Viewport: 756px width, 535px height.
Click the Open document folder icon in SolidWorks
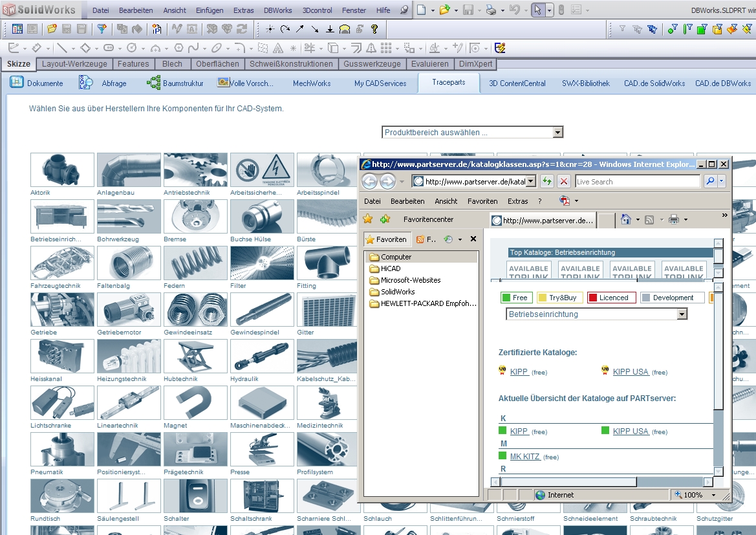[x=444, y=10]
